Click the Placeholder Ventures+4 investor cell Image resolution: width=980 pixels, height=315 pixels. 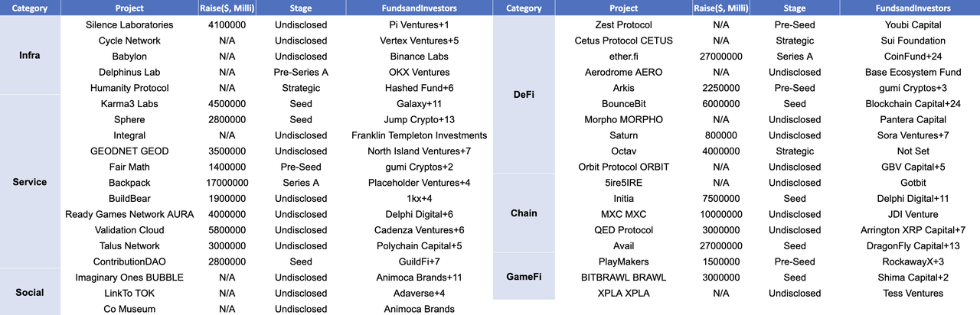pyautogui.click(x=416, y=183)
